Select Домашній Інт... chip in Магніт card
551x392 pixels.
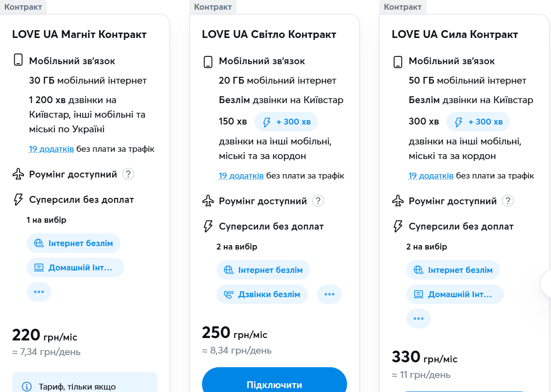point(75,267)
